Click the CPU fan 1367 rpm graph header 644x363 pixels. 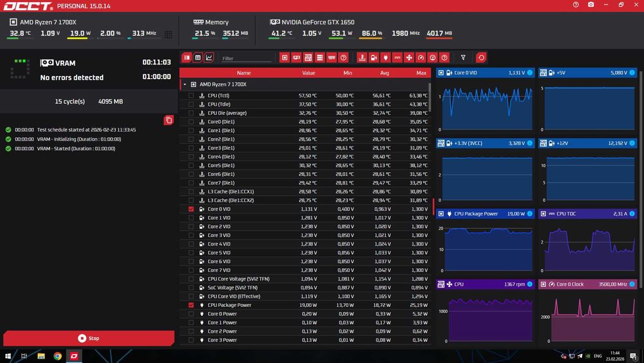(485, 284)
